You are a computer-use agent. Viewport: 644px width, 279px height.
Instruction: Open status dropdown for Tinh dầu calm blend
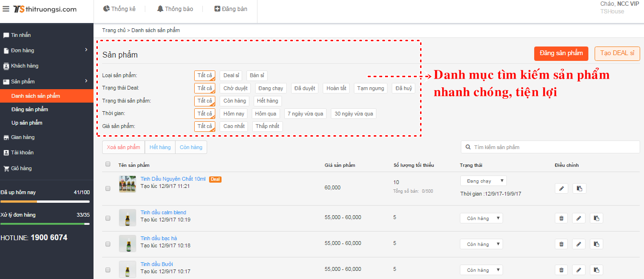481,218
